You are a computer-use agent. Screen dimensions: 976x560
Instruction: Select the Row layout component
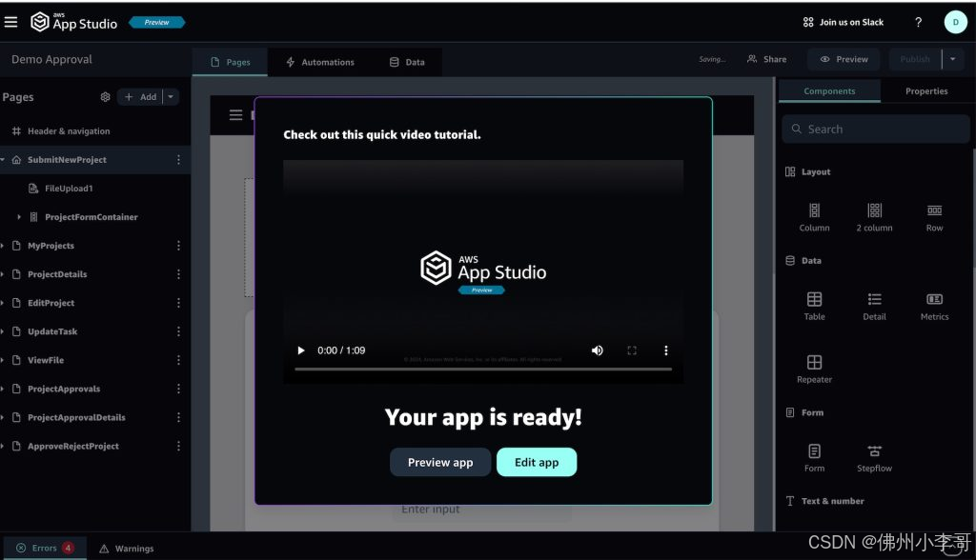[934, 217]
